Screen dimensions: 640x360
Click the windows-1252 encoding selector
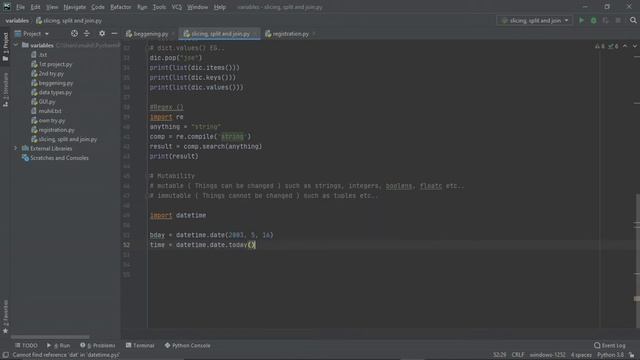547,355
